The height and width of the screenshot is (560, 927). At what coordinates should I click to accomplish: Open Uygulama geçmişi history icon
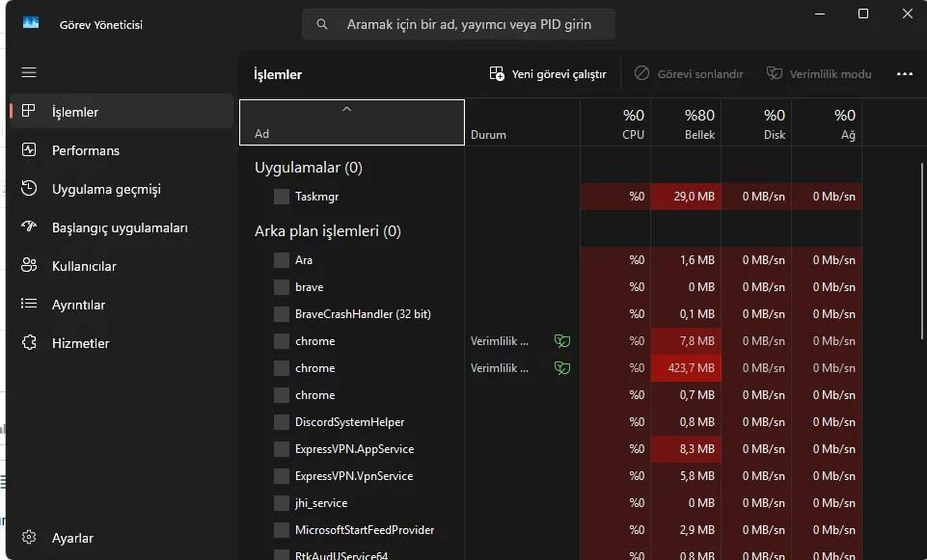click(29, 189)
